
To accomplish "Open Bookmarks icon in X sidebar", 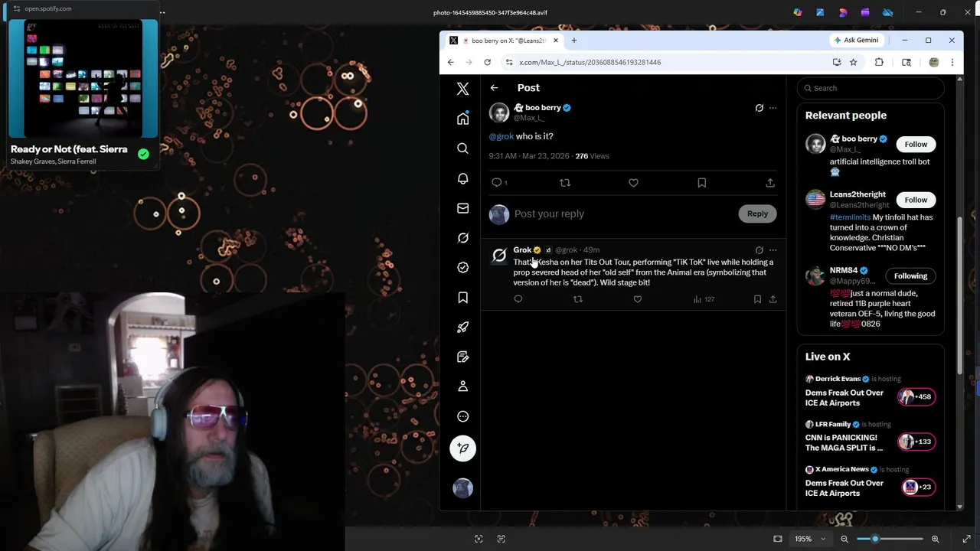I will point(462,298).
